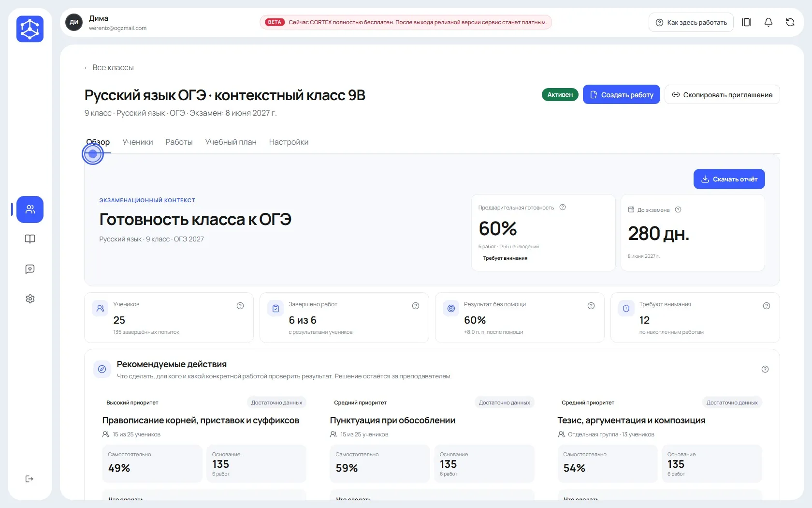The width and height of the screenshot is (812, 508).
Task: Open the settings gear in sidebar
Action: coord(30,299)
